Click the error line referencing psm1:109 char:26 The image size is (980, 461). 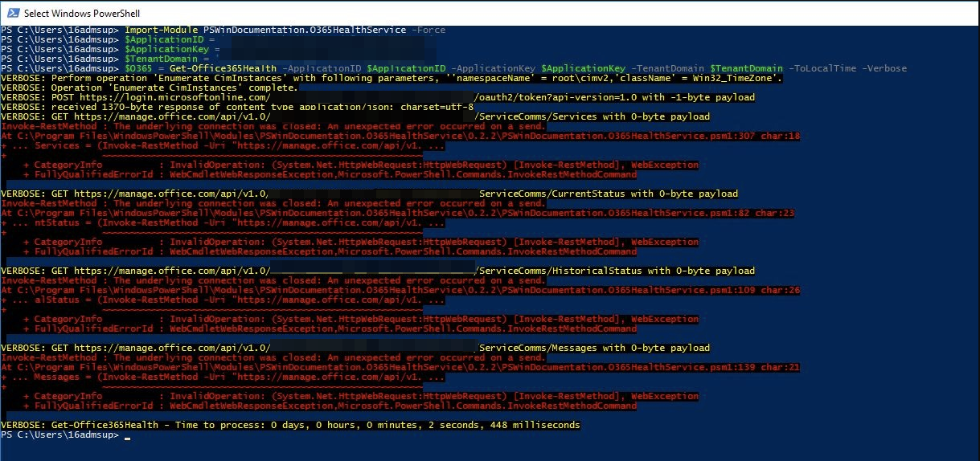tap(400, 290)
